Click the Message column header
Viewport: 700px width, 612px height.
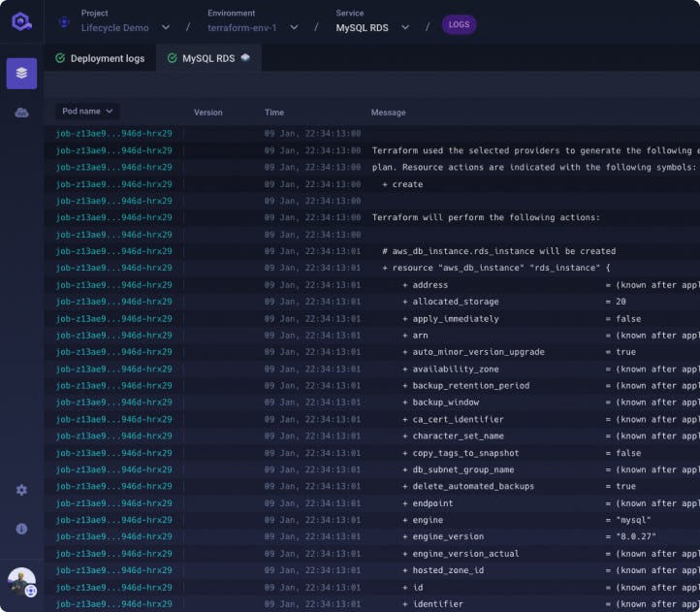(388, 113)
